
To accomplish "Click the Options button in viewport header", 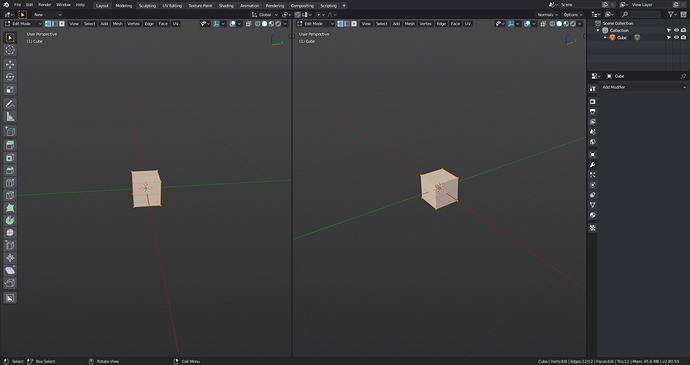I will (x=573, y=15).
